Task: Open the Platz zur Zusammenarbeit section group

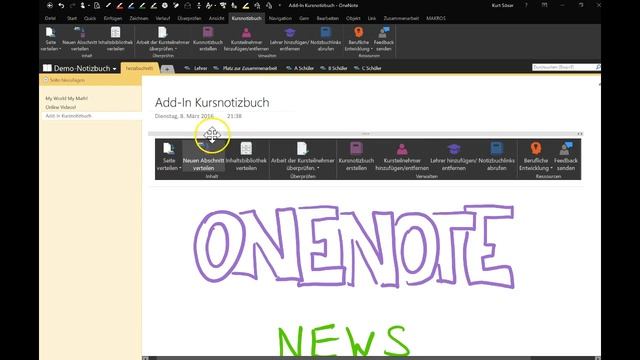Action: point(245,68)
